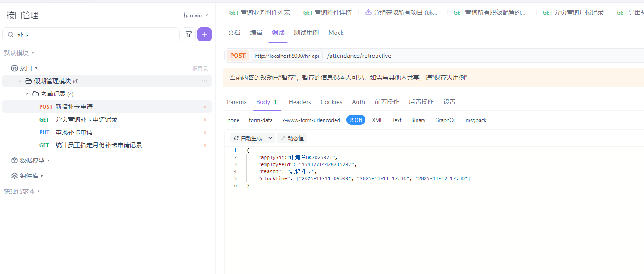
Task: Open the dropdown arrow next to 自动生成
Action: click(x=270, y=138)
